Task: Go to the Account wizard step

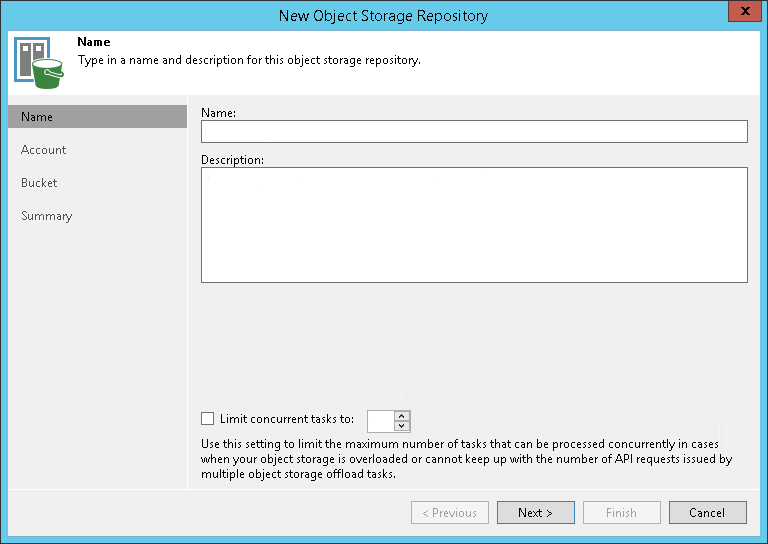Action: click(x=44, y=150)
